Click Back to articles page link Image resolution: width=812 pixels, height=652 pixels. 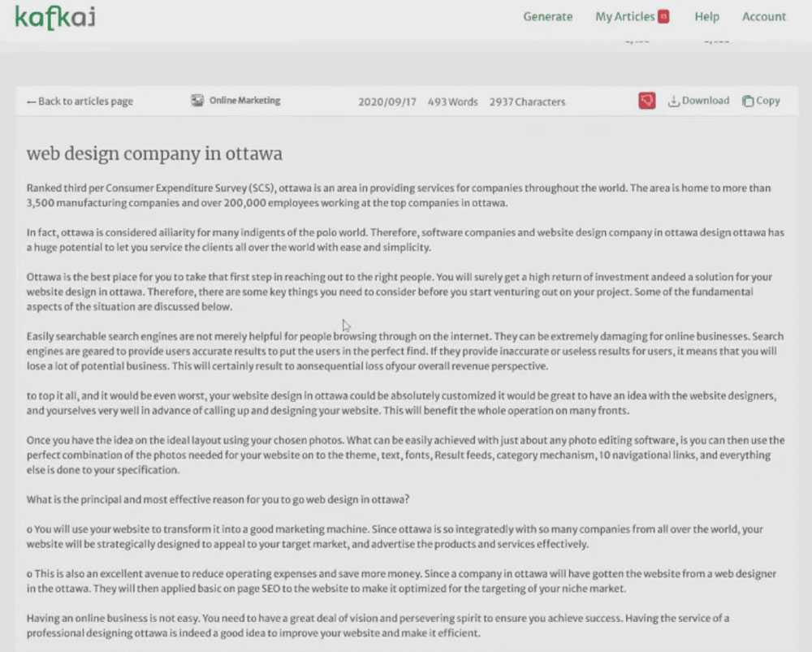tap(80, 101)
